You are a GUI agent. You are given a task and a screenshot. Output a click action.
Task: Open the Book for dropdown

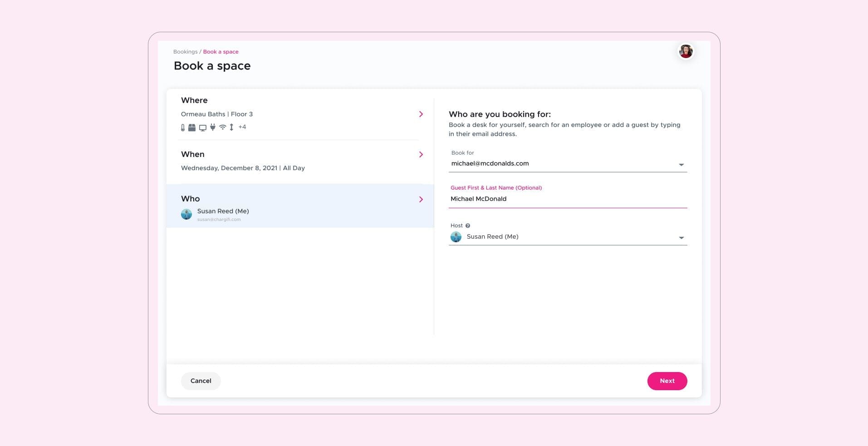point(681,164)
